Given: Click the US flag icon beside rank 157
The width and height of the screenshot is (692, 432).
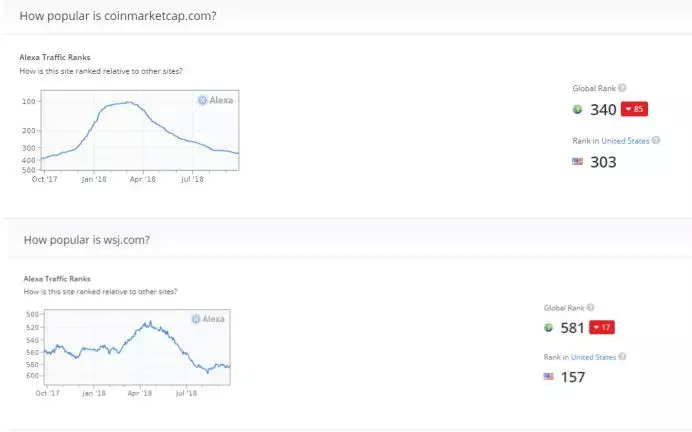Looking at the screenshot, I should (548, 377).
